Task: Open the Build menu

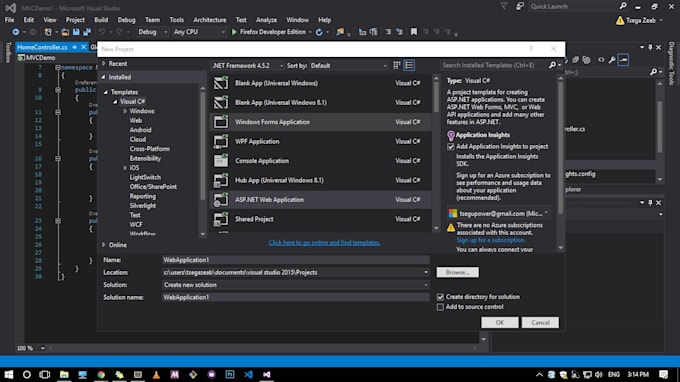Action: pos(101,20)
